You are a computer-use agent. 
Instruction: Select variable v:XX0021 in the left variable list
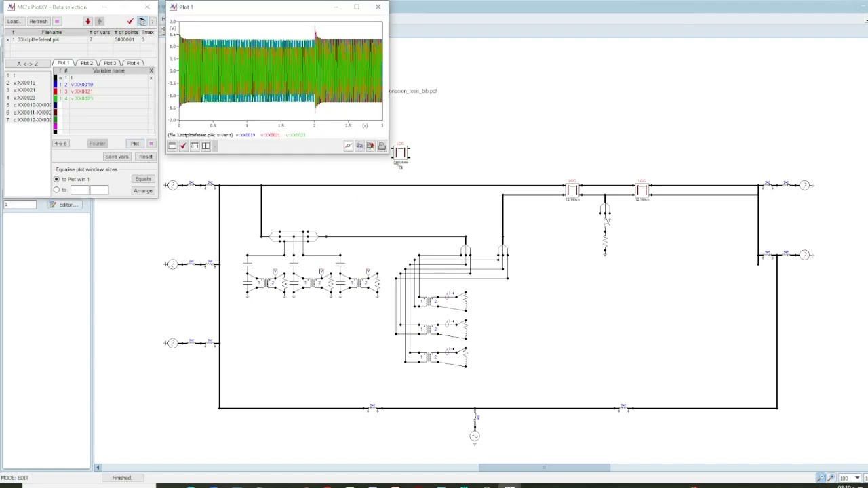28,90
